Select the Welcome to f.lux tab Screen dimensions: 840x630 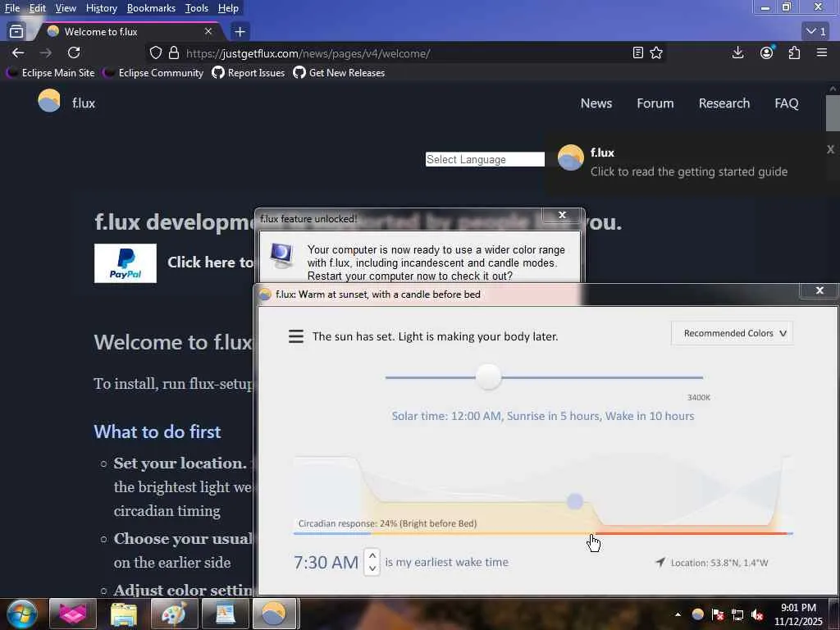coord(130,32)
